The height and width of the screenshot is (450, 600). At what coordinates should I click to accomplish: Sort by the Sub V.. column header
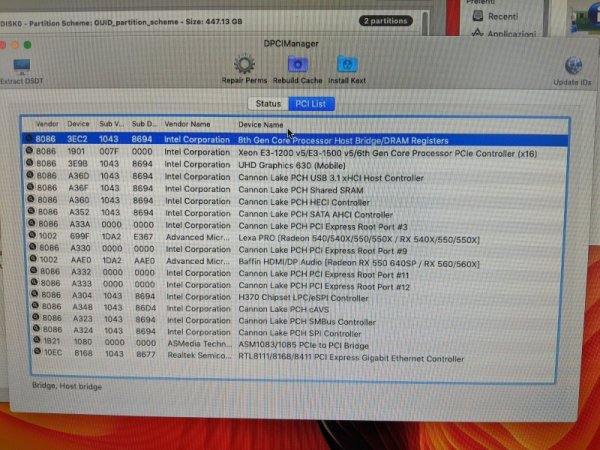point(111,124)
